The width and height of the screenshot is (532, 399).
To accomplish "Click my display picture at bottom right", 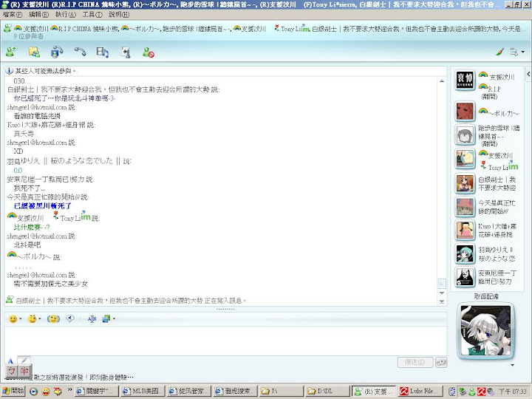I will [486, 331].
